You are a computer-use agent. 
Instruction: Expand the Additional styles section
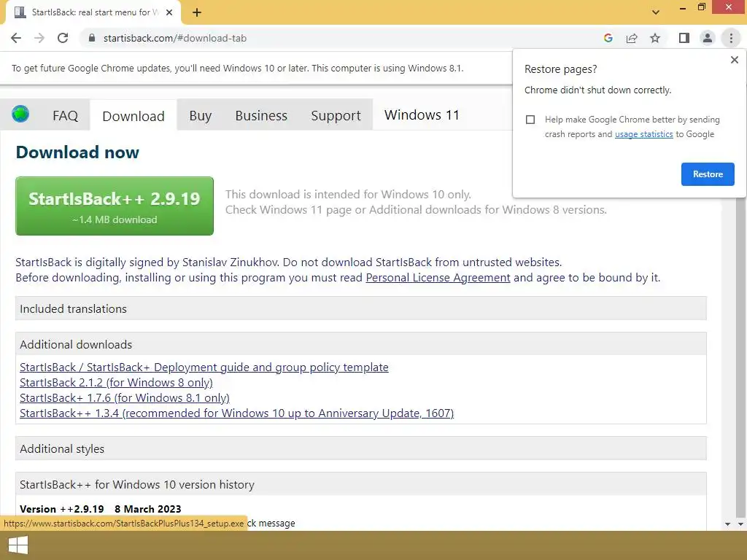pos(360,448)
